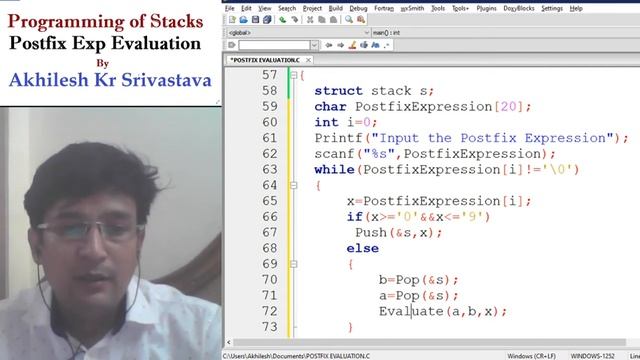Screen dimensions: 640x360
Task: Click the selected-text toggle icon next to highlighter
Action: (364, 45)
